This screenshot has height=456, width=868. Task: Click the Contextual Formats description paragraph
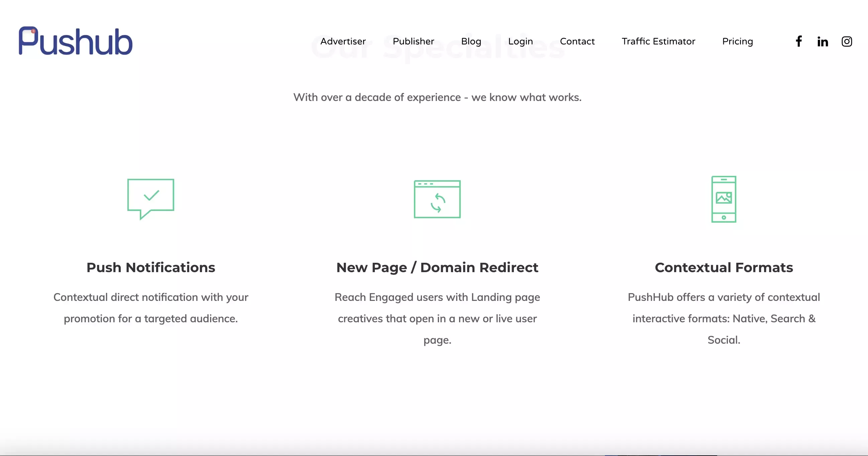pos(724,318)
